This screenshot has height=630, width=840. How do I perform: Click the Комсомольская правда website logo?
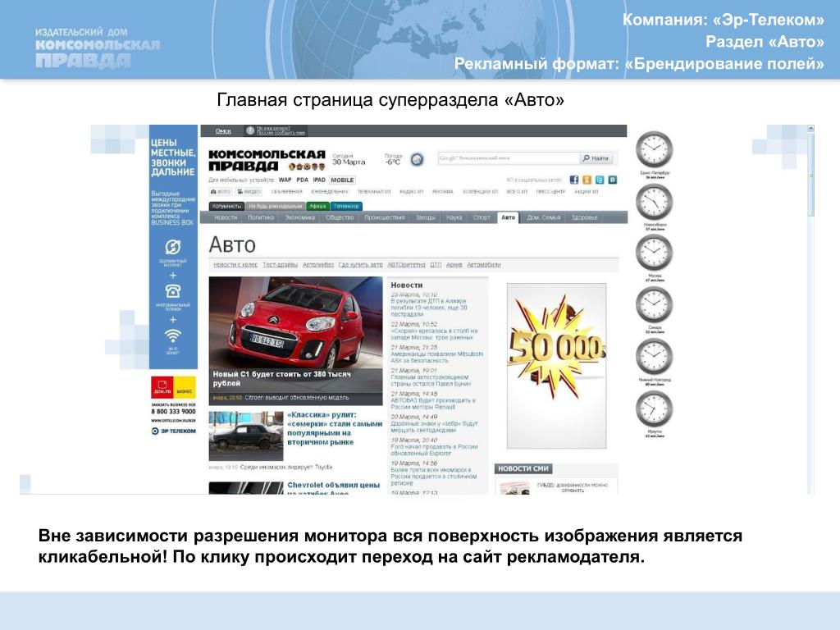267,160
